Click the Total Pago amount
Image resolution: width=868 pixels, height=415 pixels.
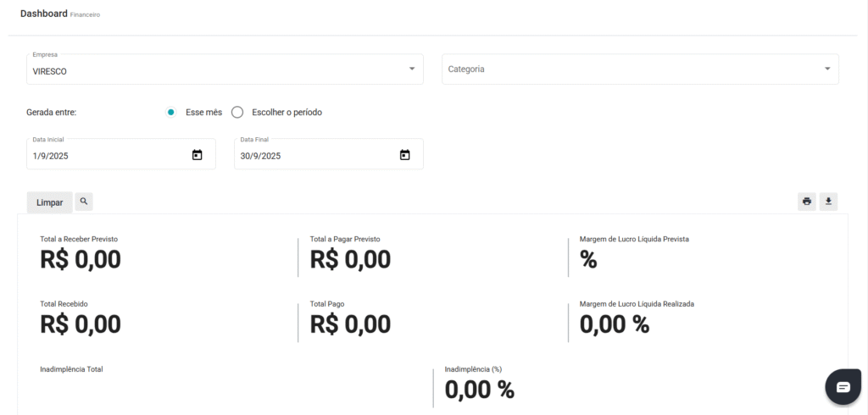tap(350, 324)
